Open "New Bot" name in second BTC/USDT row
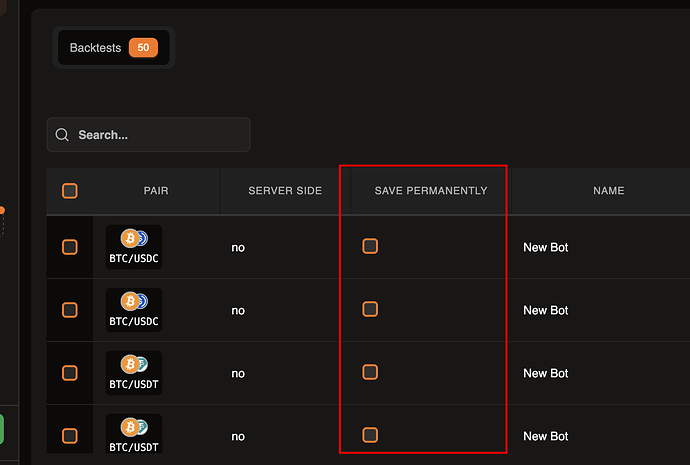Viewport: 690px width, 465px height. coord(546,436)
